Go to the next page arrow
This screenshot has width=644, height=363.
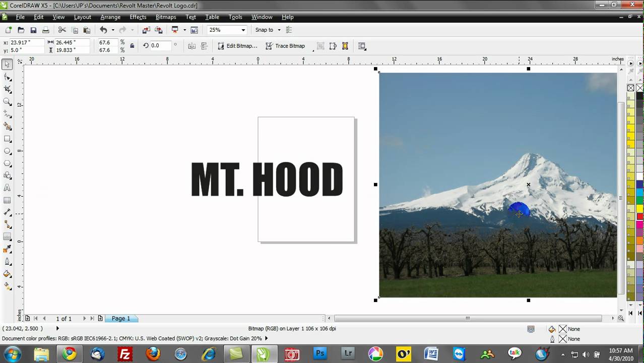[84, 319]
